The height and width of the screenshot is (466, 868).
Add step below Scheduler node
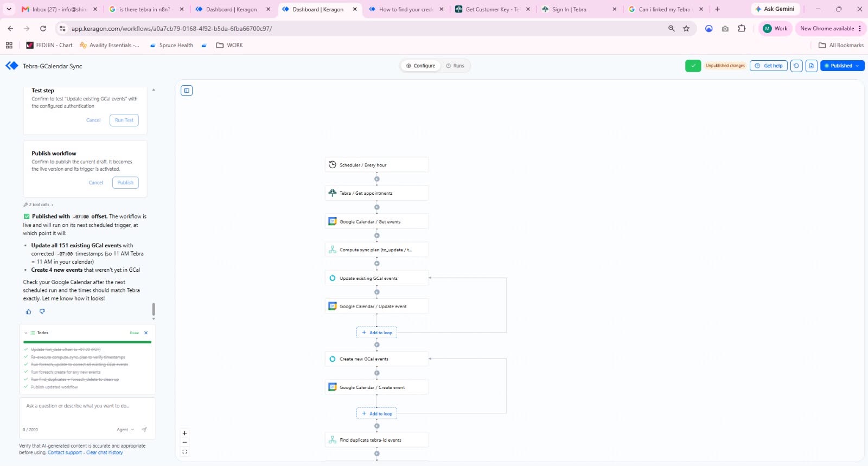[376, 179]
